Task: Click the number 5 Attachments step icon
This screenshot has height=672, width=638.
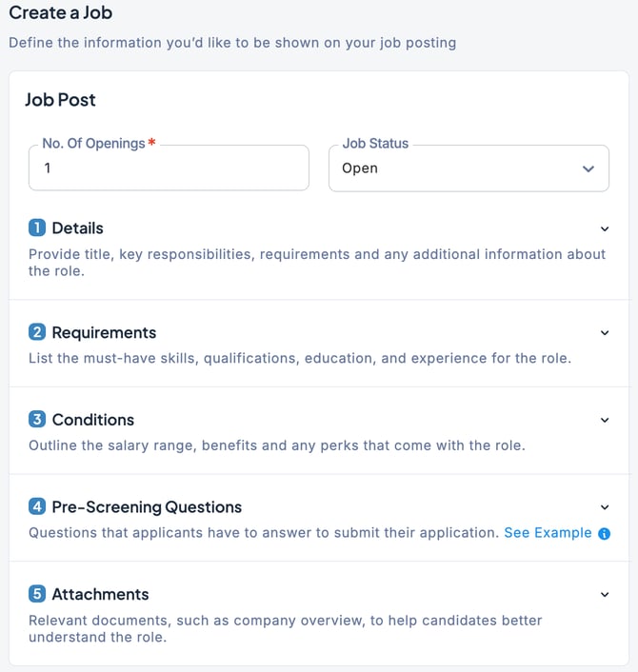Action: (37, 594)
